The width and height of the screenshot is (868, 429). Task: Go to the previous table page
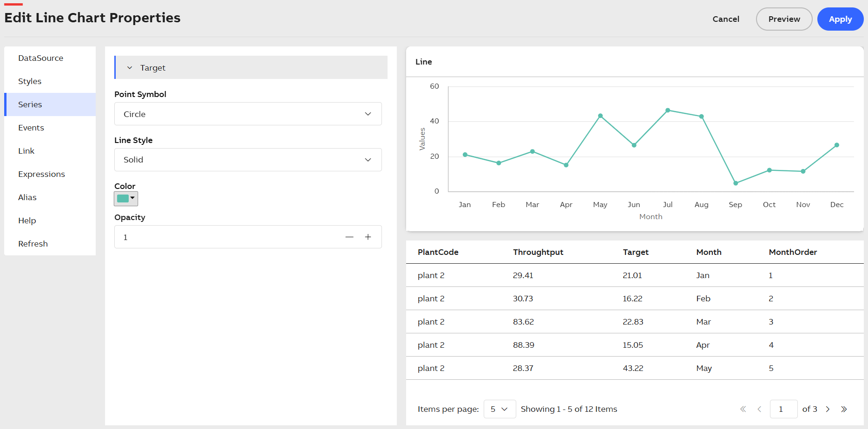(x=759, y=409)
